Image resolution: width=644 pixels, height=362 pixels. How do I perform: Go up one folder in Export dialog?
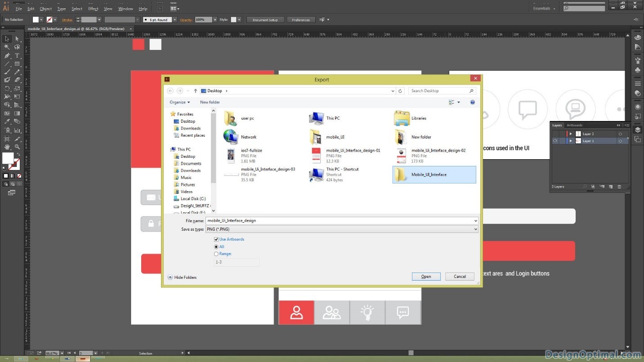195,91
